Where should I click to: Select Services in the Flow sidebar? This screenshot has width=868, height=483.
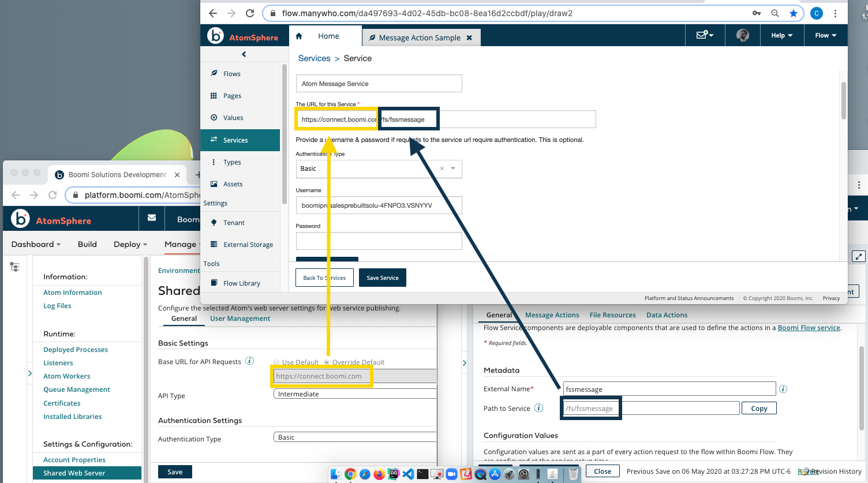coord(240,140)
